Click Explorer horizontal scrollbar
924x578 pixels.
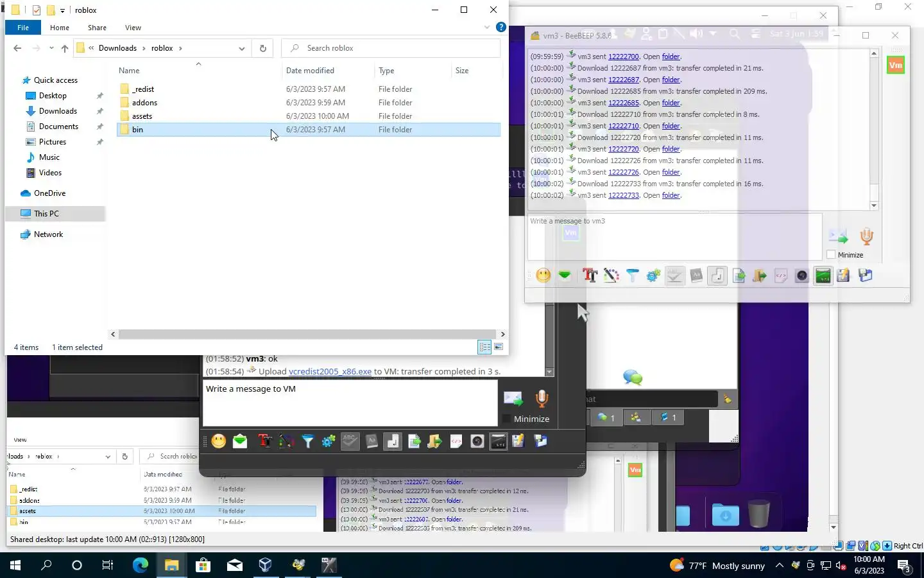[x=308, y=334]
